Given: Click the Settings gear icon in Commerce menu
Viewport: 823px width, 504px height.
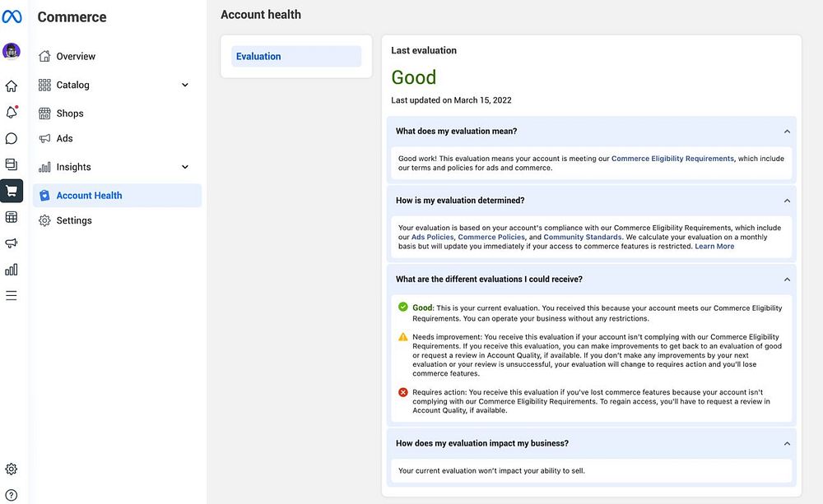Looking at the screenshot, I should tap(44, 220).
